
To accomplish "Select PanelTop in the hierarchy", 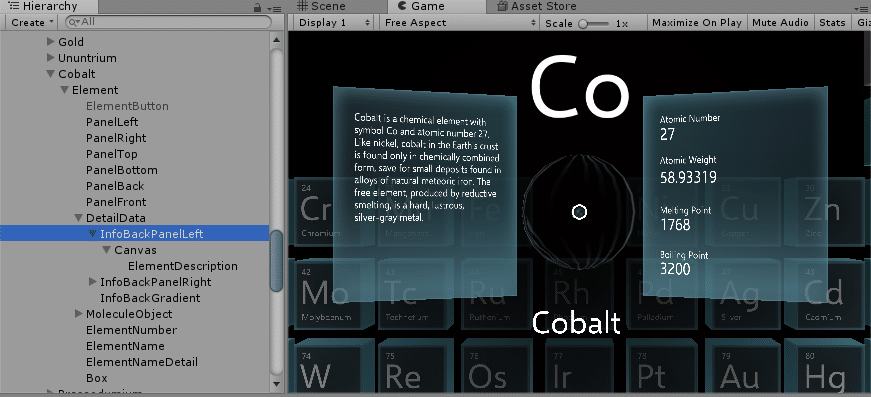I will pyautogui.click(x=112, y=154).
